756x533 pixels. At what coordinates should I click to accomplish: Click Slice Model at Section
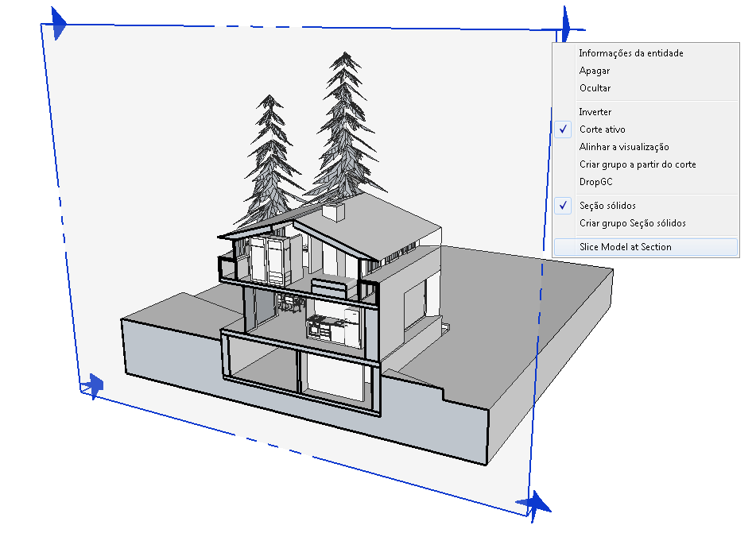(x=646, y=247)
